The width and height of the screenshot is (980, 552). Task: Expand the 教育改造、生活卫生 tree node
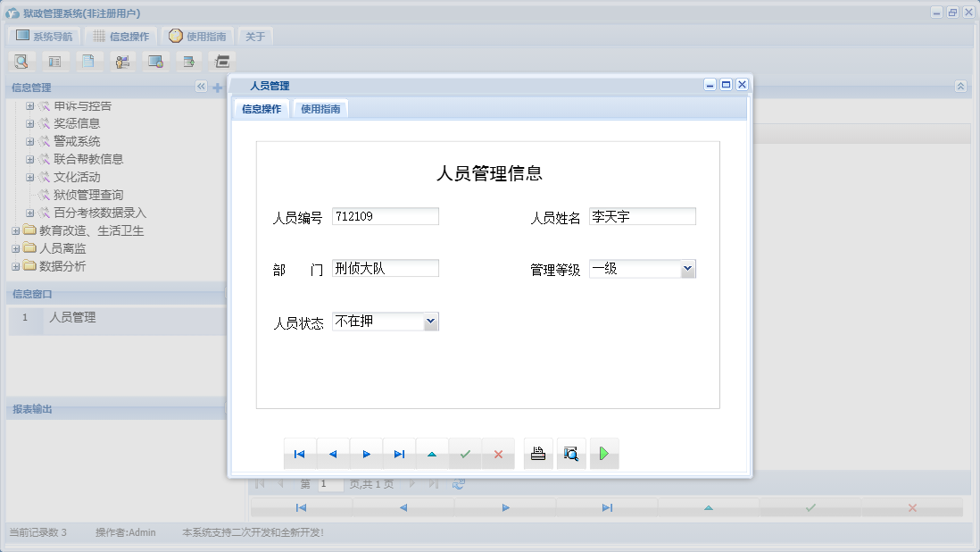[14, 230]
